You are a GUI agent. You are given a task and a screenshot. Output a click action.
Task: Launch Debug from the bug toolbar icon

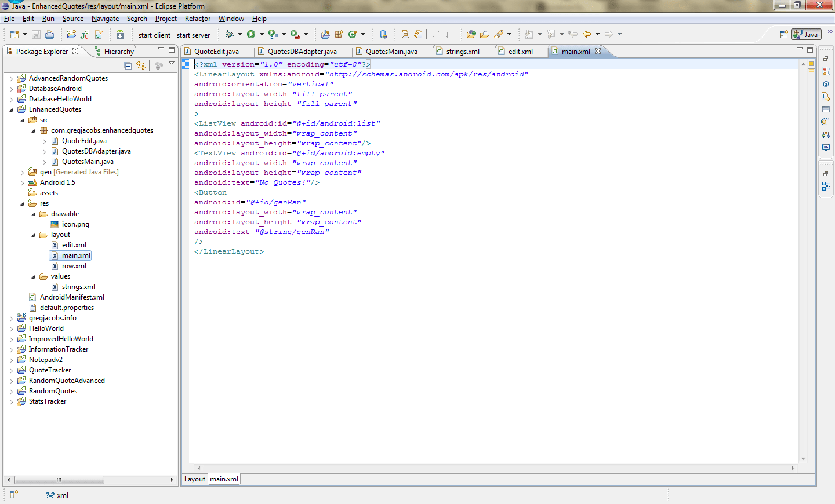[x=229, y=34]
